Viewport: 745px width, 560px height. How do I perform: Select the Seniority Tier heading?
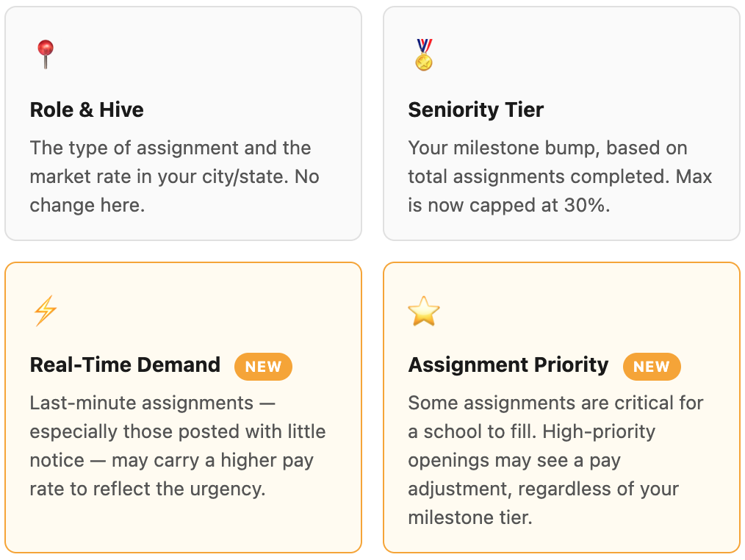(475, 110)
